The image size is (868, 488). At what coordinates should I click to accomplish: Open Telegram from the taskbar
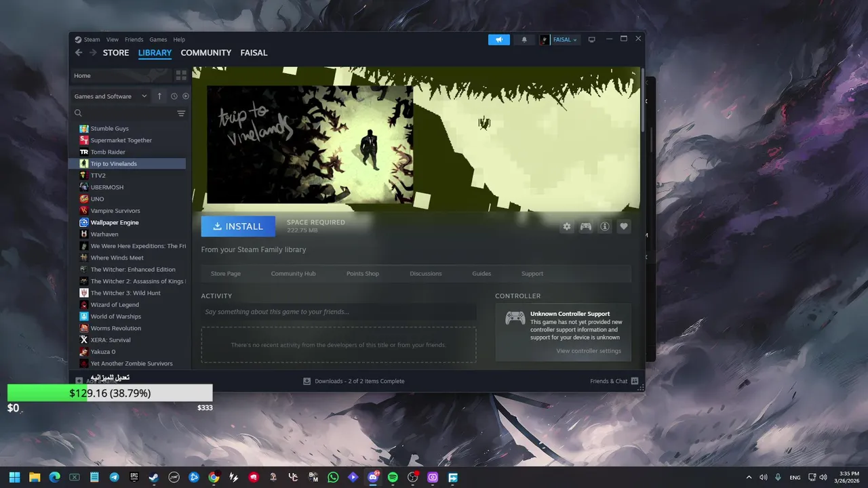(x=114, y=477)
